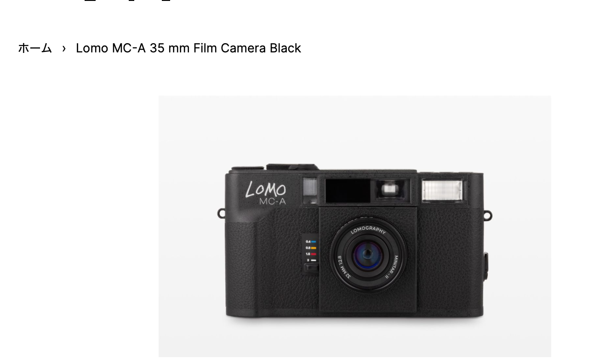Screen dimensions: 594x364
Task: Open the black Lomo MC-A camera product image
Action: (x=354, y=226)
